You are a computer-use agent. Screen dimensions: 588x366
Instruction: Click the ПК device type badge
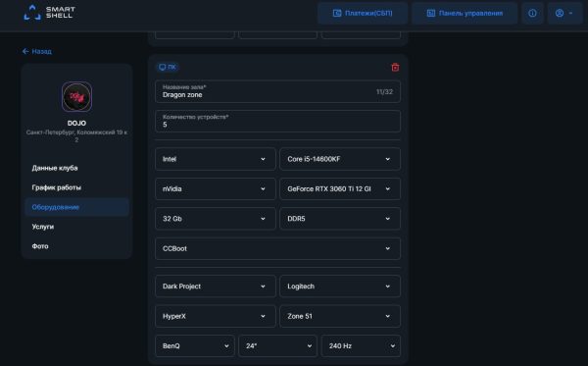click(168, 67)
